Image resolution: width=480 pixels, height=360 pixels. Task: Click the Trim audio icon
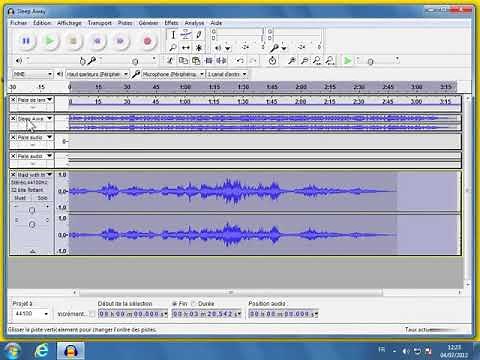209,61
